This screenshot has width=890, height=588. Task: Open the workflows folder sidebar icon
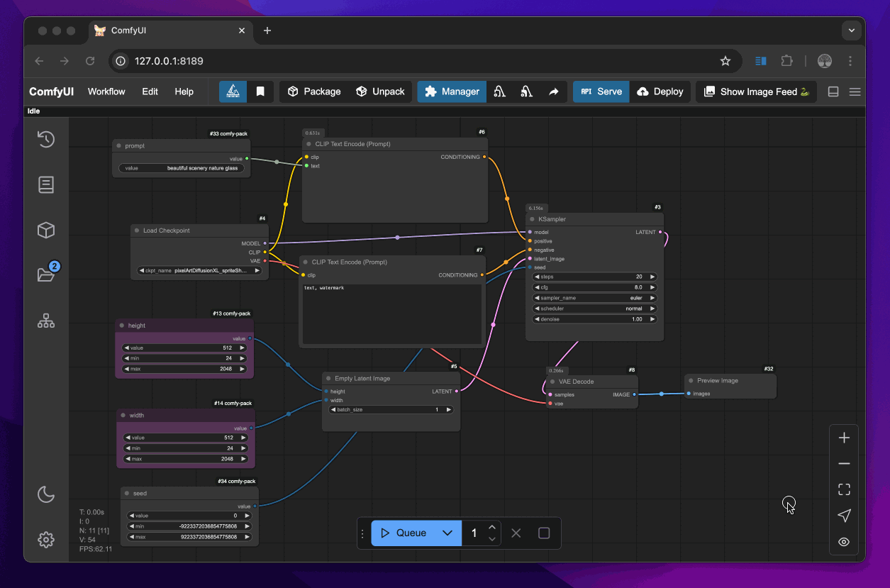point(46,275)
